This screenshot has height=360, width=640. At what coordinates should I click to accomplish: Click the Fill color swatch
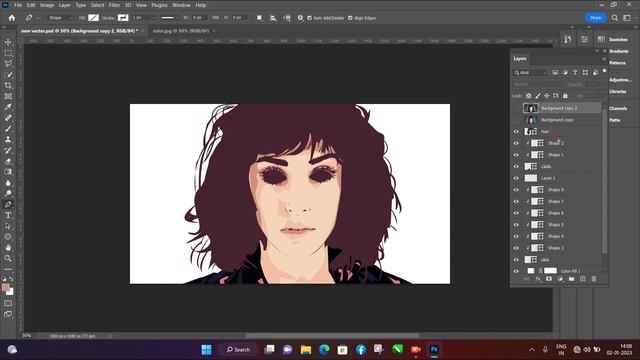[x=93, y=18]
